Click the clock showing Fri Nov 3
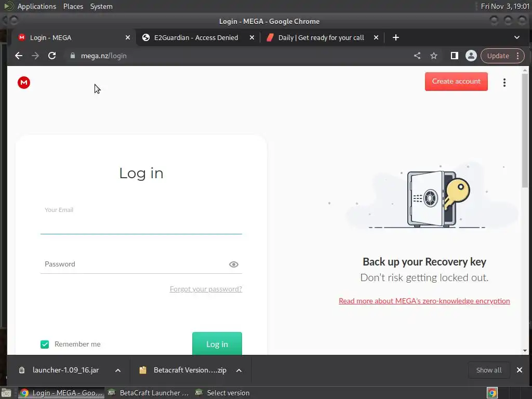This screenshot has width=532, height=399. coord(505,6)
